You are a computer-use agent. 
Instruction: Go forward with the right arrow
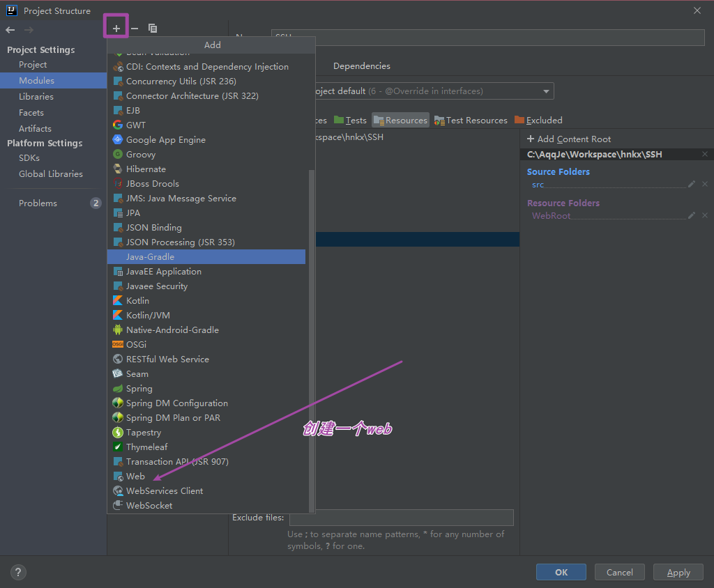(29, 30)
